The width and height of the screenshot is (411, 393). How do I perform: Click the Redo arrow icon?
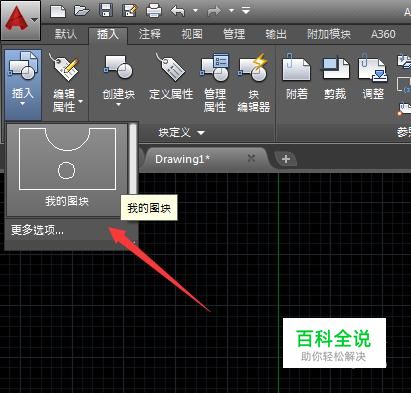click(x=214, y=11)
